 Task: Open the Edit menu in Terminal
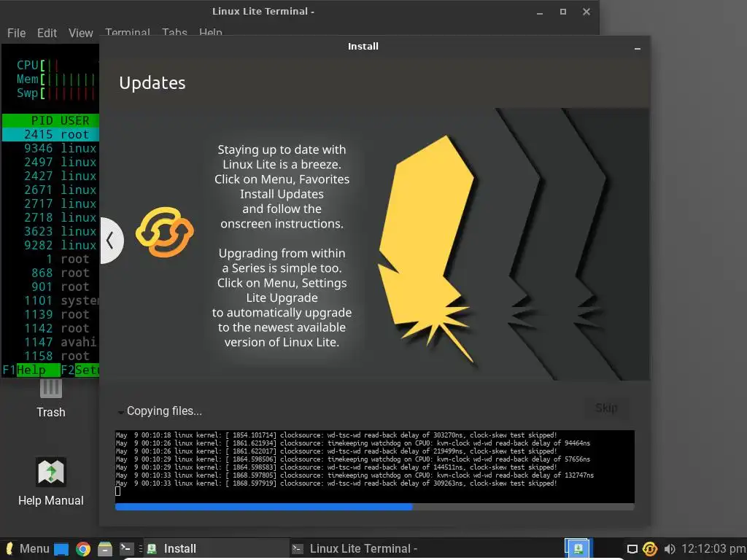pos(47,33)
